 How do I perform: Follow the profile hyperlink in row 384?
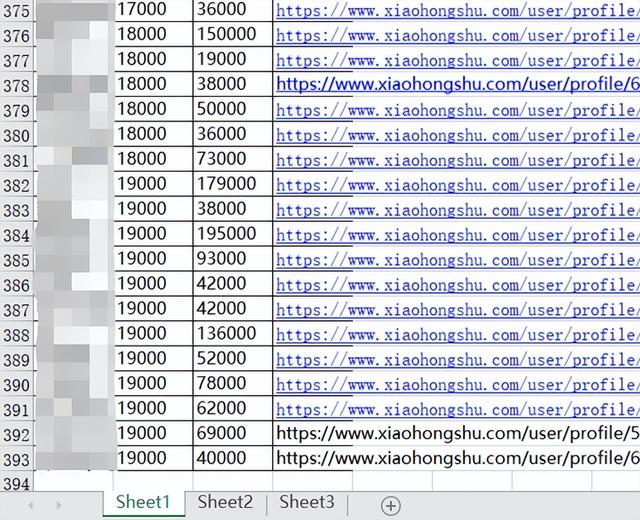click(456, 235)
